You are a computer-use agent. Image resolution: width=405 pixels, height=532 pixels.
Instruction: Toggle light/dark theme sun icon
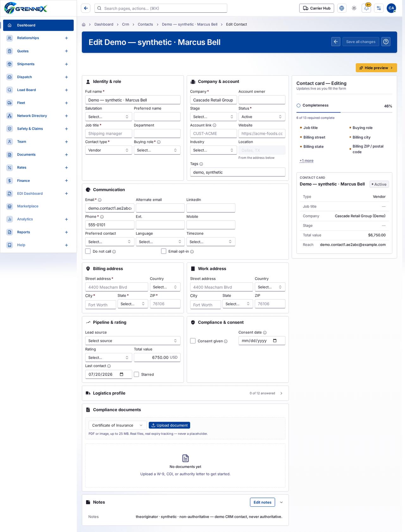click(354, 8)
